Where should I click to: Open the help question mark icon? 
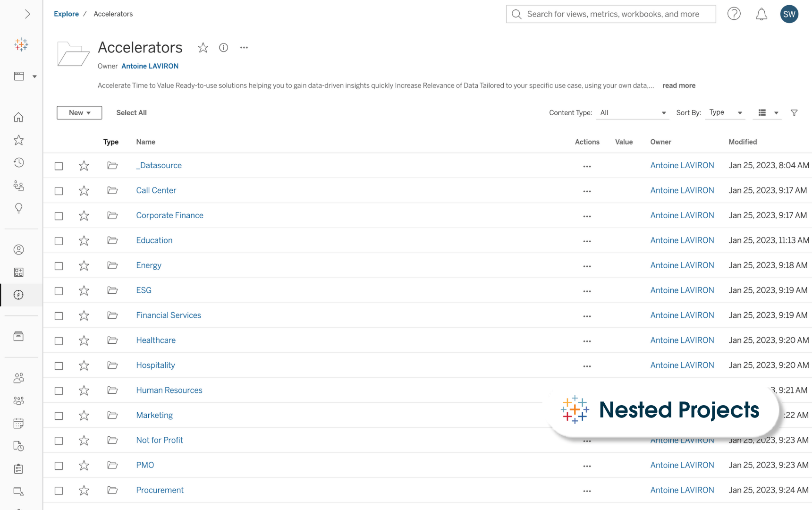click(x=734, y=14)
